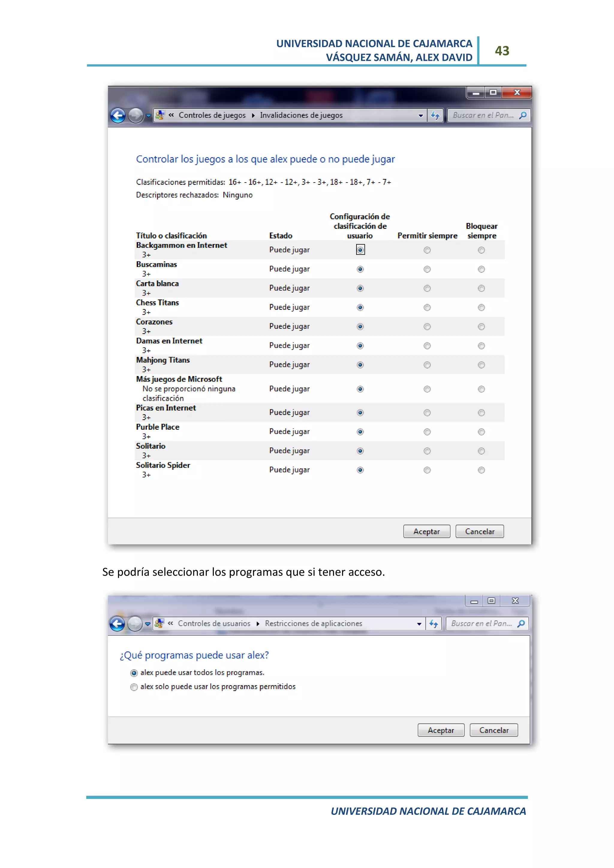
Task: Click refresh icon in Restricciones de aplicaciones window
Action: 434,623
